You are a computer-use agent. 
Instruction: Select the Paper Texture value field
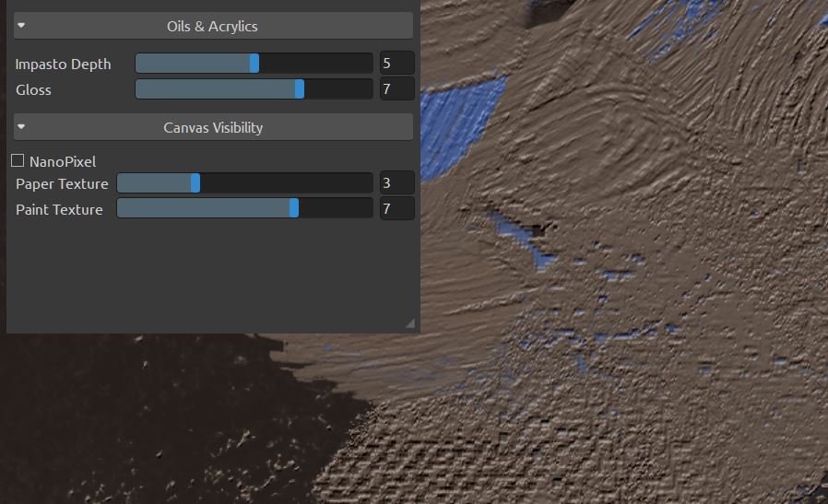[x=396, y=183]
